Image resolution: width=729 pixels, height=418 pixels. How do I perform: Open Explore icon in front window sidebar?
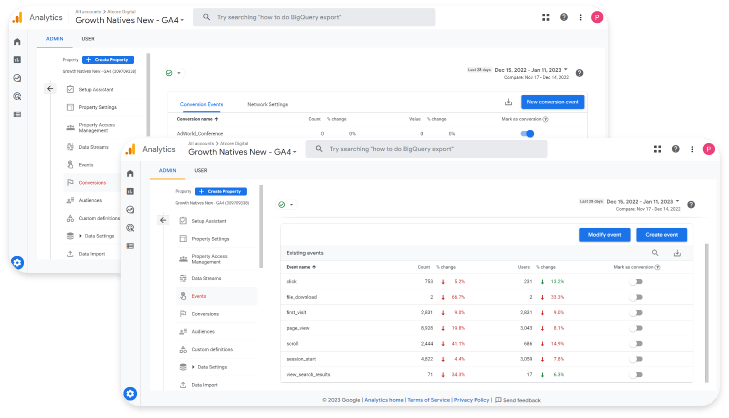point(130,210)
